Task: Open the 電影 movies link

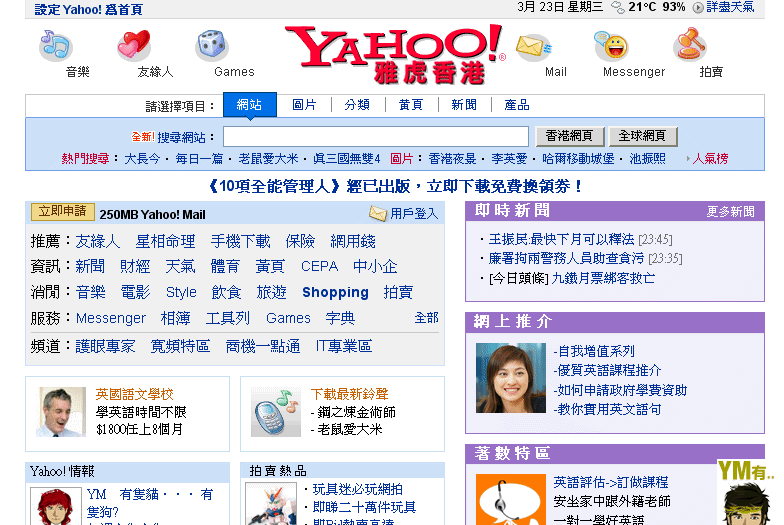Action: point(136,292)
